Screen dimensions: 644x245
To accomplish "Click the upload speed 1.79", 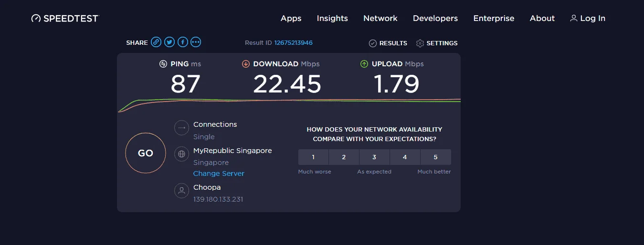I will tap(397, 84).
